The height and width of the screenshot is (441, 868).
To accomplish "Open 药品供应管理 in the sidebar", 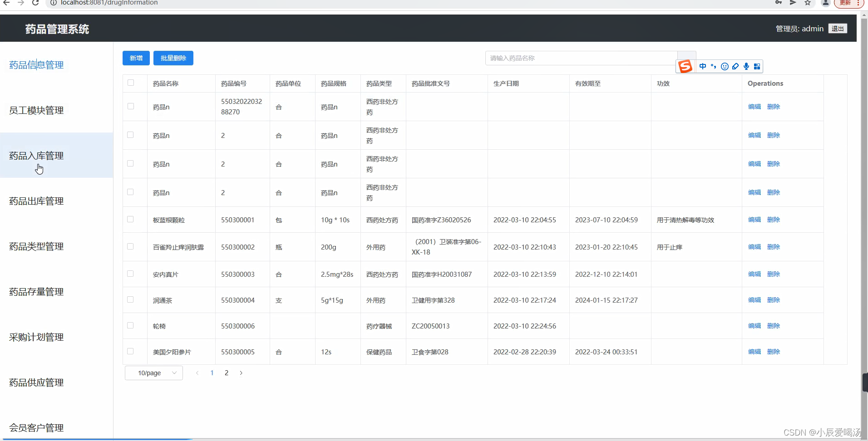I will click(36, 382).
